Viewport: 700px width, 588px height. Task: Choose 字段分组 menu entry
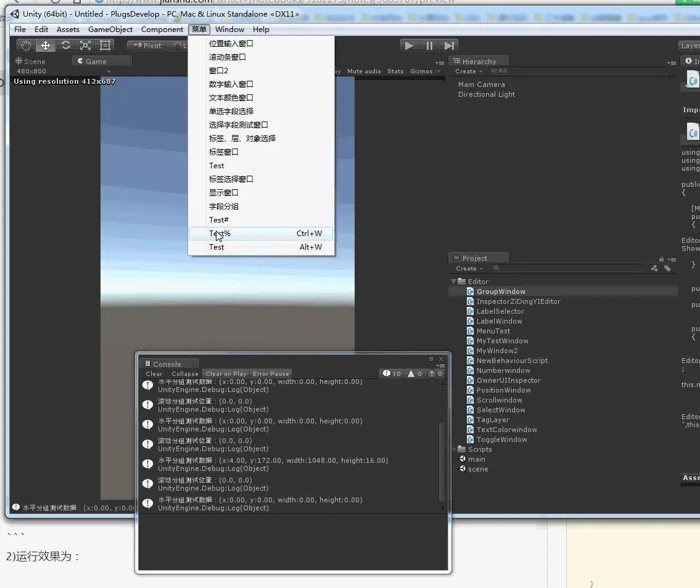[x=261, y=206]
